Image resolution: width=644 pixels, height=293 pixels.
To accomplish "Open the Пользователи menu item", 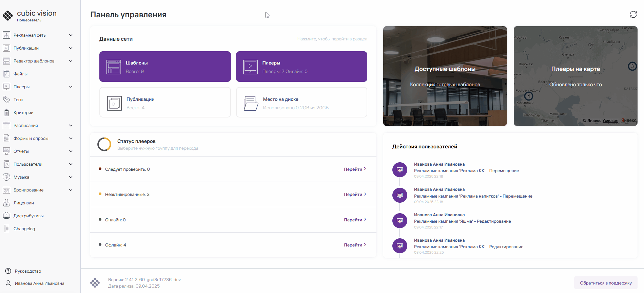I will pos(28,164).
